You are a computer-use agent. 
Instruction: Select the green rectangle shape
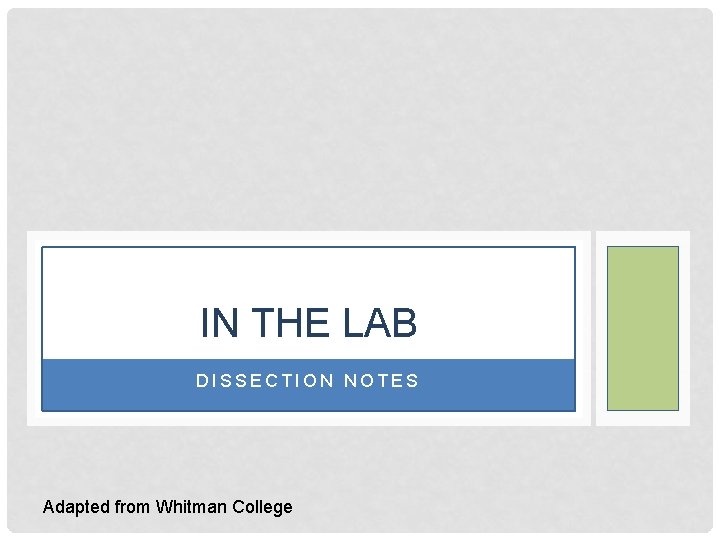[643, 328]
